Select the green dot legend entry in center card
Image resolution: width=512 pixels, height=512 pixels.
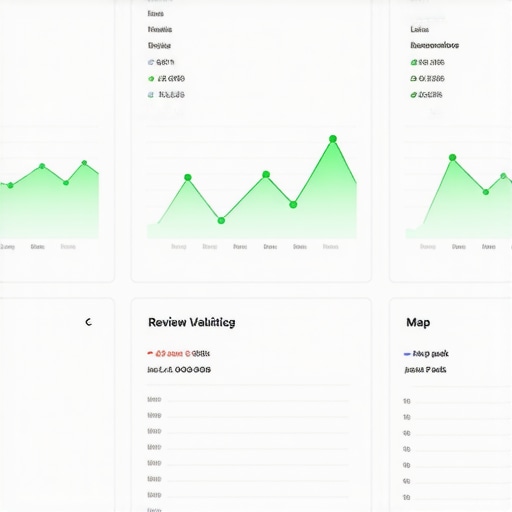151,79
